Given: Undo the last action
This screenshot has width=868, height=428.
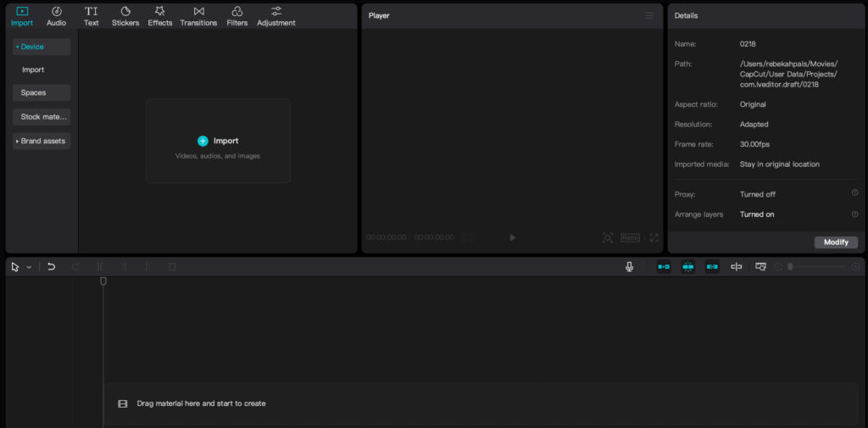Looking at the screenshot, I should click(x=52, y=267).
